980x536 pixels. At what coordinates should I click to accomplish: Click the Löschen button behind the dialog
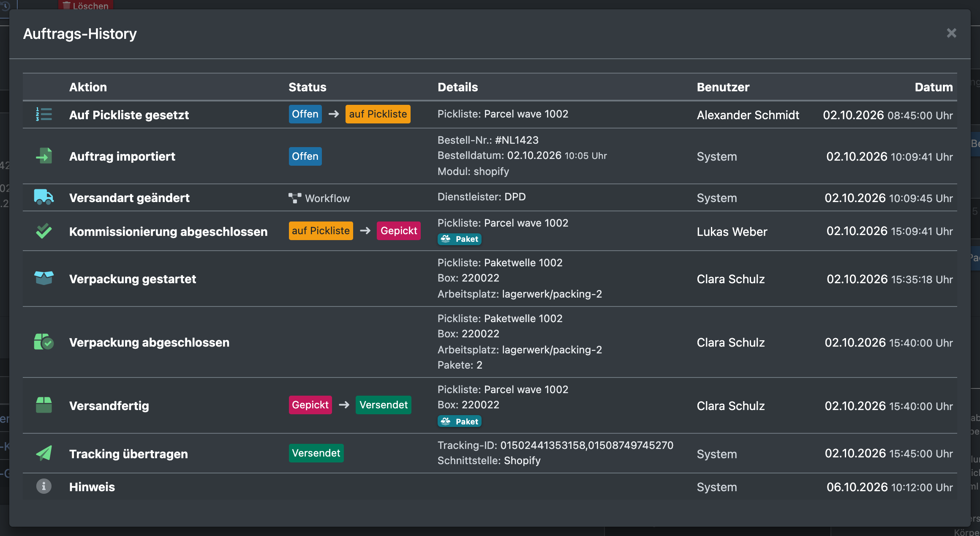coord(86,5)
